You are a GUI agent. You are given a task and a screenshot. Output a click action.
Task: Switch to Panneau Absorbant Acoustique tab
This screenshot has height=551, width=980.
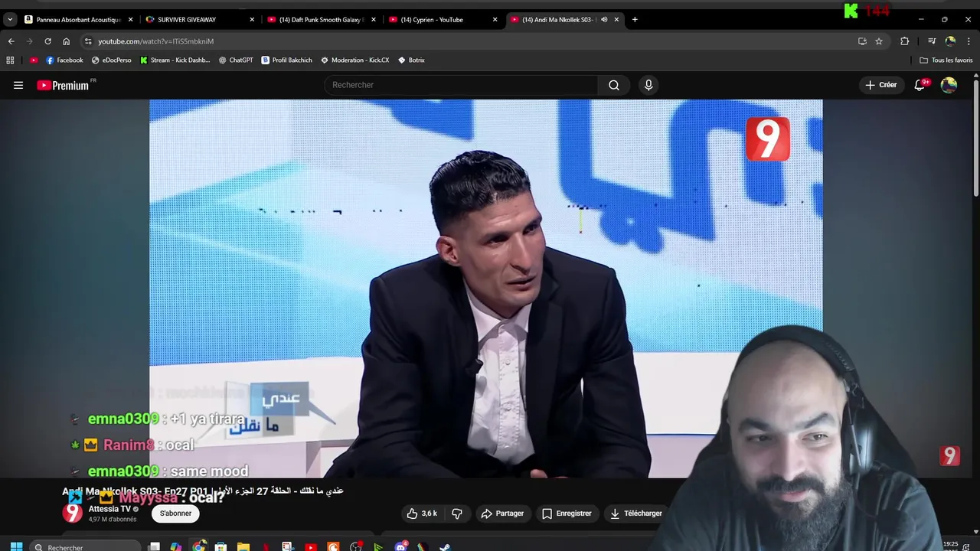pyautogui.click(x=79, y=19)
